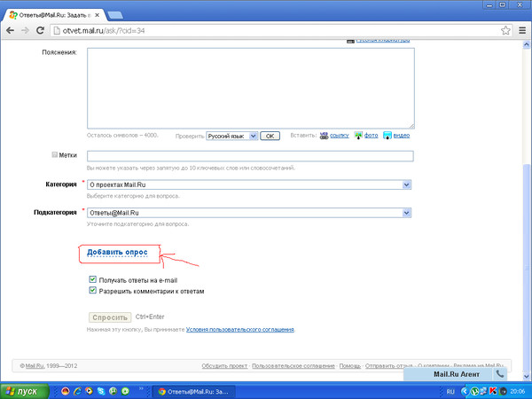
Task: Click the phone icon in Mail.Ru Агент bar
Action: (500, 374)
